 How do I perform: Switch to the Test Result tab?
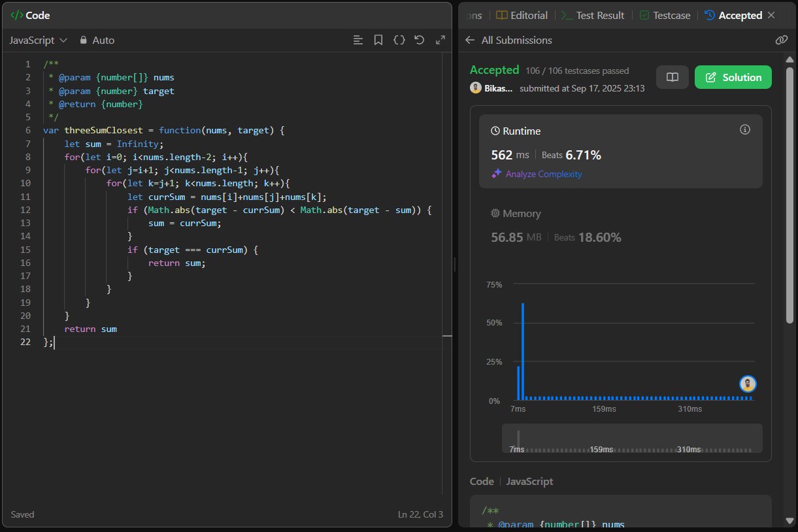tap(593, 15)
